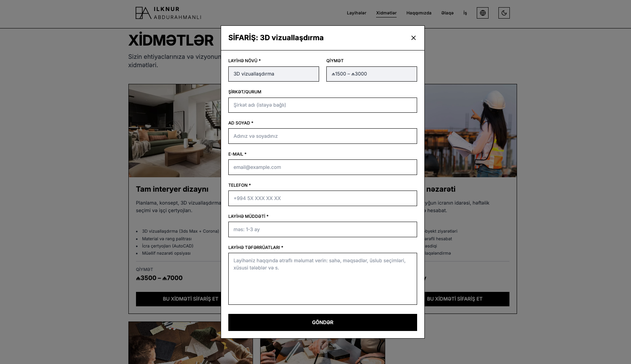The image size is (631, 364).
Task: Open the Haqqımızda page
Action: [419, 13]
